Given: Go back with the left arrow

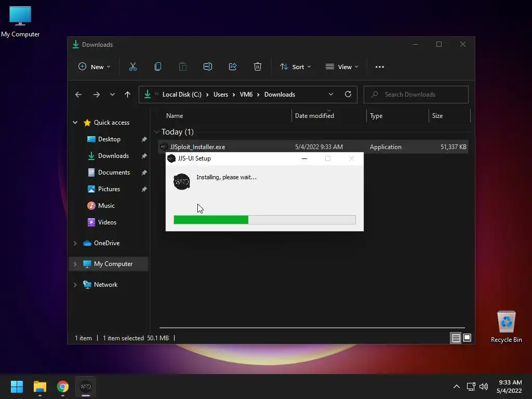Looking at the screenshot, I should click(78, 95).
